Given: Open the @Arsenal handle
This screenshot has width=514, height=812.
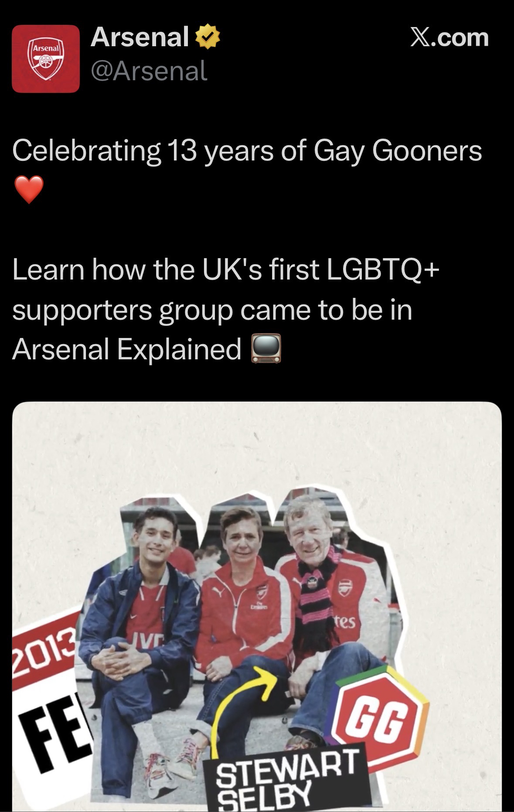Looking at the screenshot, I should pyautogui.click(x=149, y=71).
